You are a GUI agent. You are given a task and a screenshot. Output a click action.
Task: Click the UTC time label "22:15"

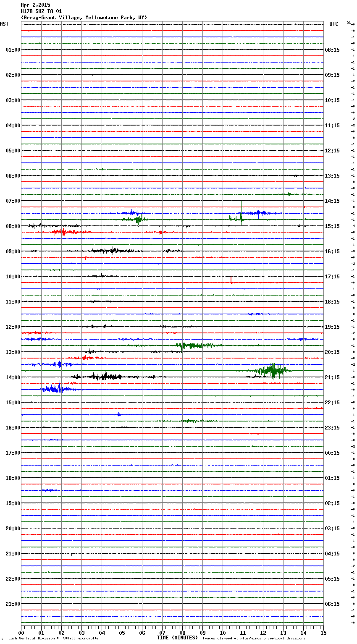[x=332, y=403]
